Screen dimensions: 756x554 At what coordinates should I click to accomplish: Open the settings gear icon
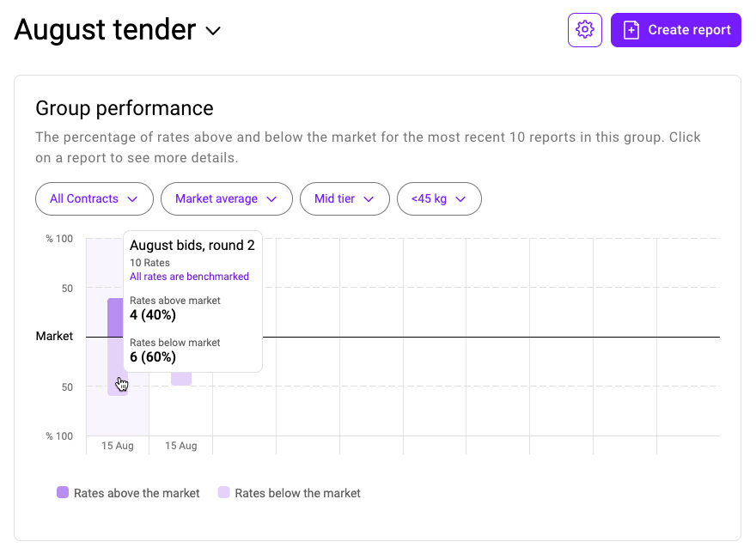click(x=584, y=30)
